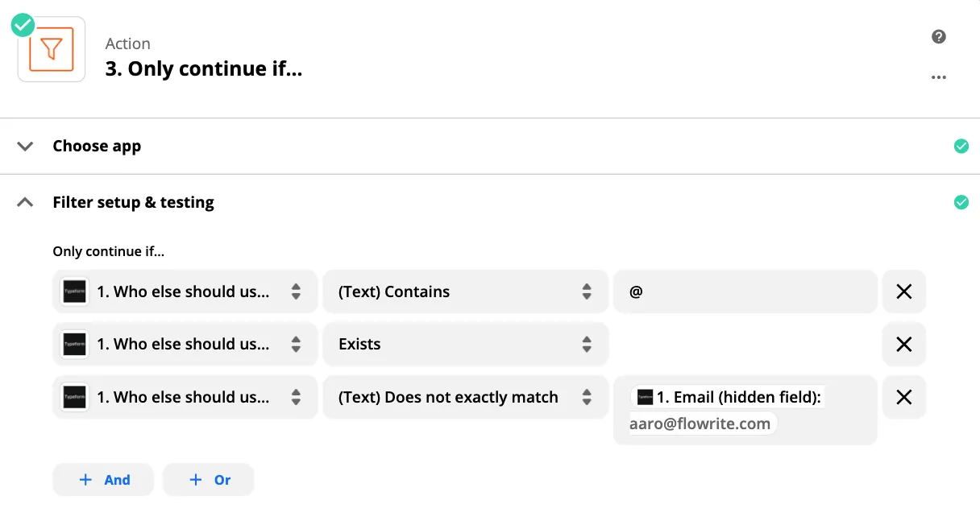Viewport: 980px width, 525px height.
Task: Add an alternative condition with the Or button
Action: click(208, 479)
